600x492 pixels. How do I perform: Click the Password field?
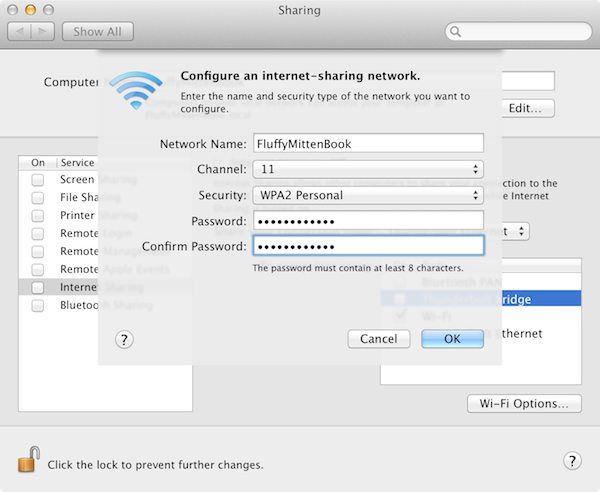(x=368, y=221)
